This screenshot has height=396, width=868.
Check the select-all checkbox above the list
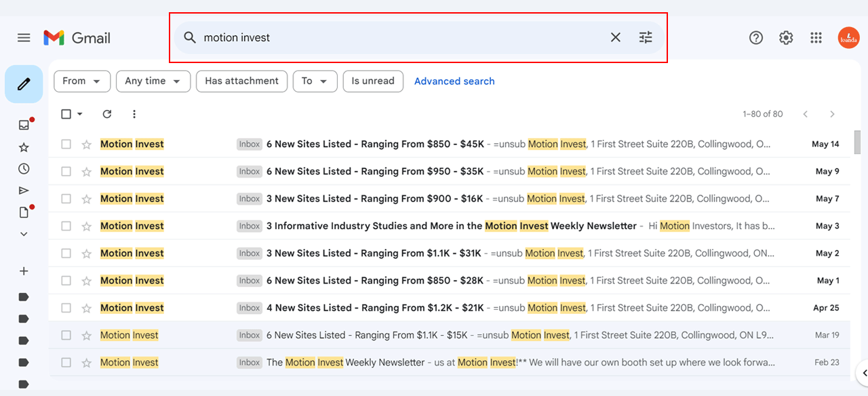click(66, 114)
